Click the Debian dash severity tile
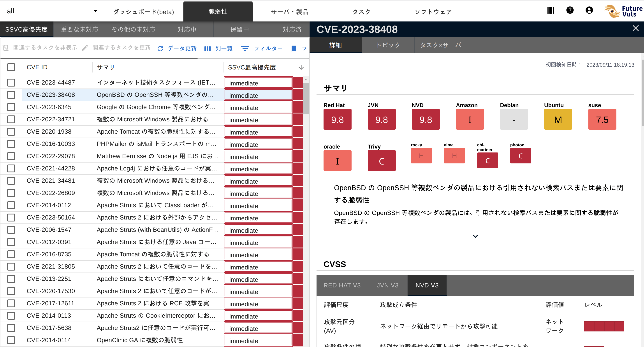 pos(514,119)
